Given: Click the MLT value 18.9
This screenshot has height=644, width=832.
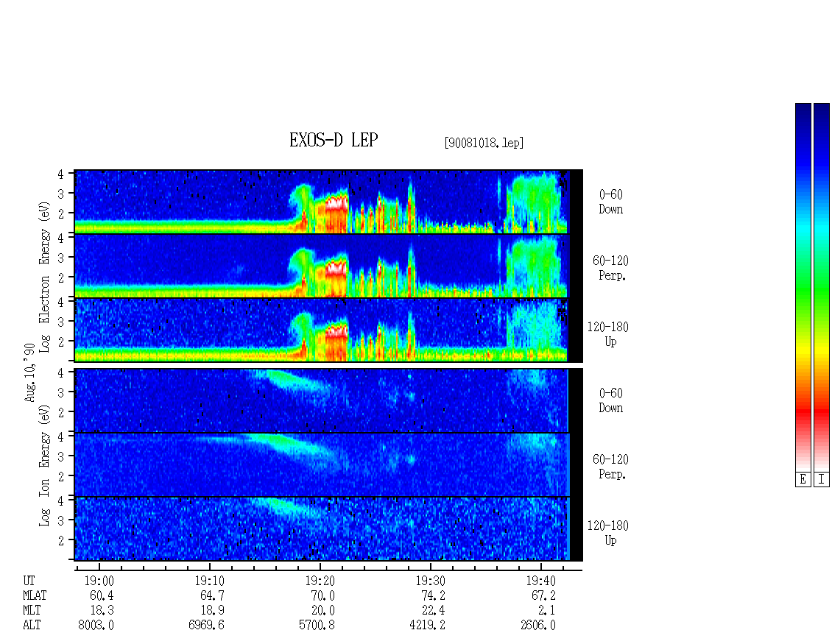Looking at the screenshot, I should [212, 611].
